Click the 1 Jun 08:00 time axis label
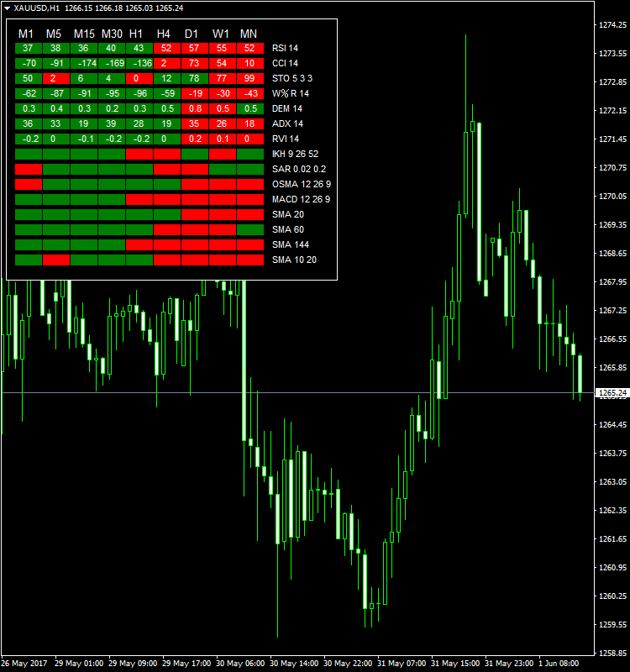The image size is (630, 672). point(559,664)
